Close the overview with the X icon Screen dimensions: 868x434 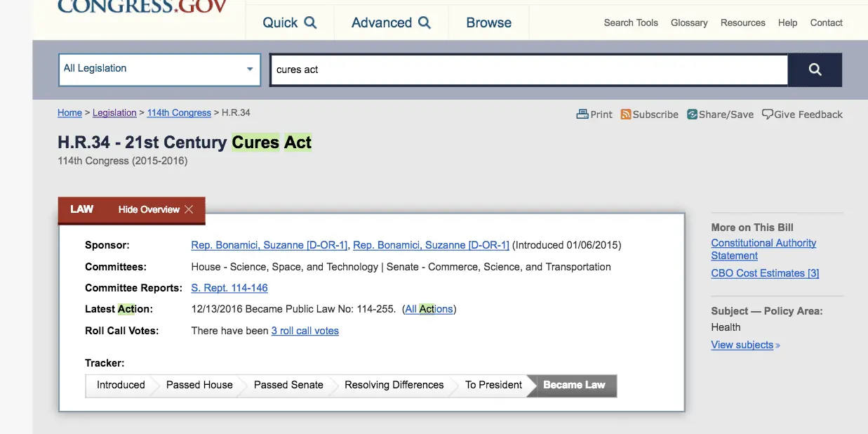click(x=189, y=209)
